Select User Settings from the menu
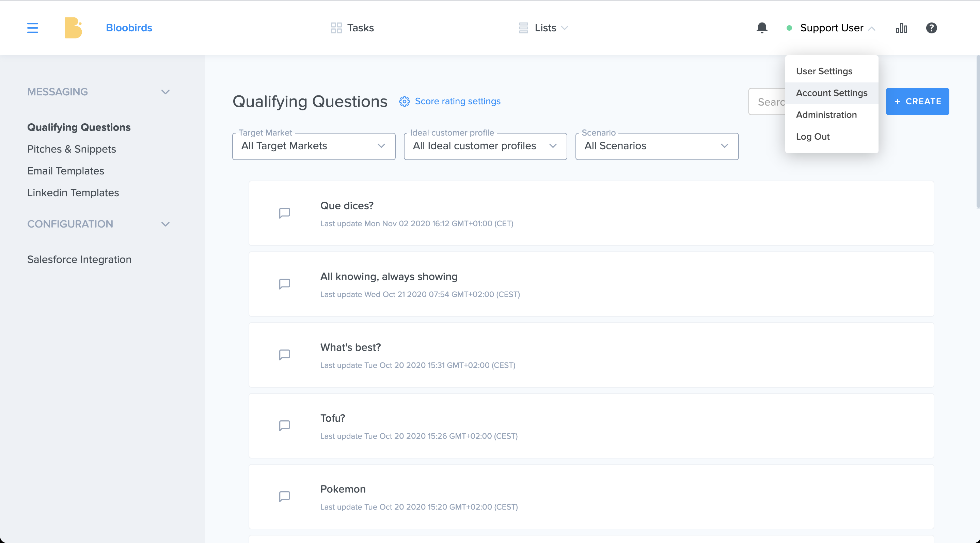This screenshot has width=980, height=543. click(x=832, y=71)
